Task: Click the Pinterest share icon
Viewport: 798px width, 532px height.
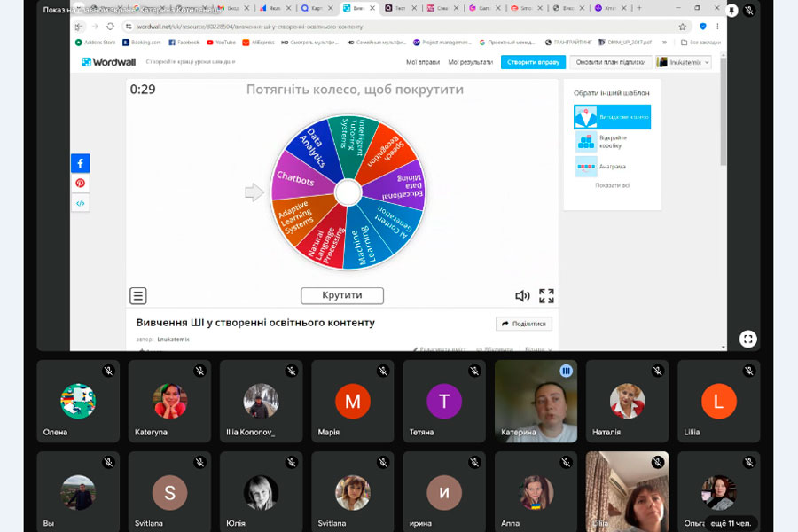Action: (81, 184)
